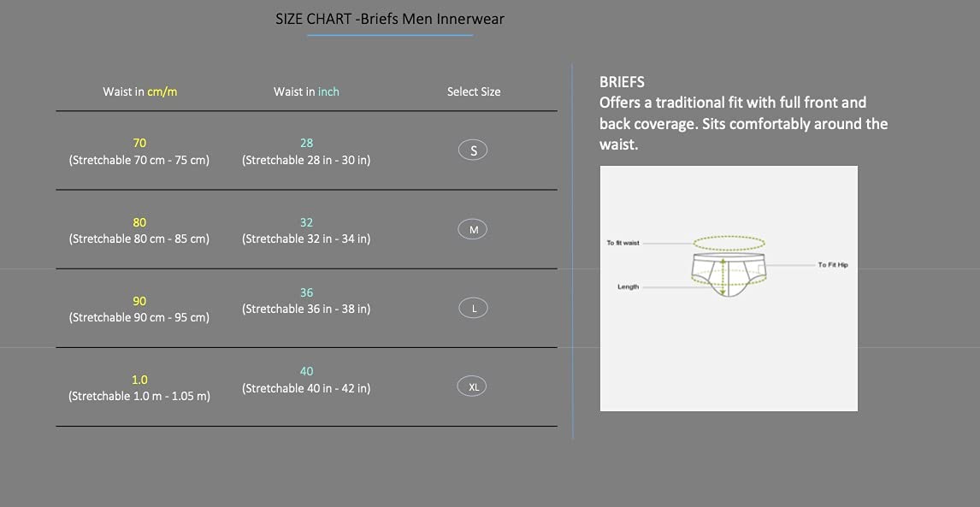Click '(Stretchable 28 in - 30 in)' text
980x507 pixels.
click(x=306, y=160)
